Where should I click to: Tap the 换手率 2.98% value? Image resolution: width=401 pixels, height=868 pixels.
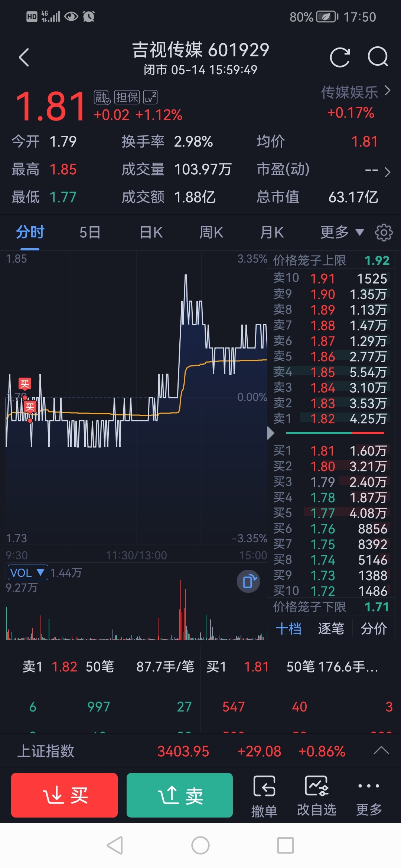pos(193,141)
